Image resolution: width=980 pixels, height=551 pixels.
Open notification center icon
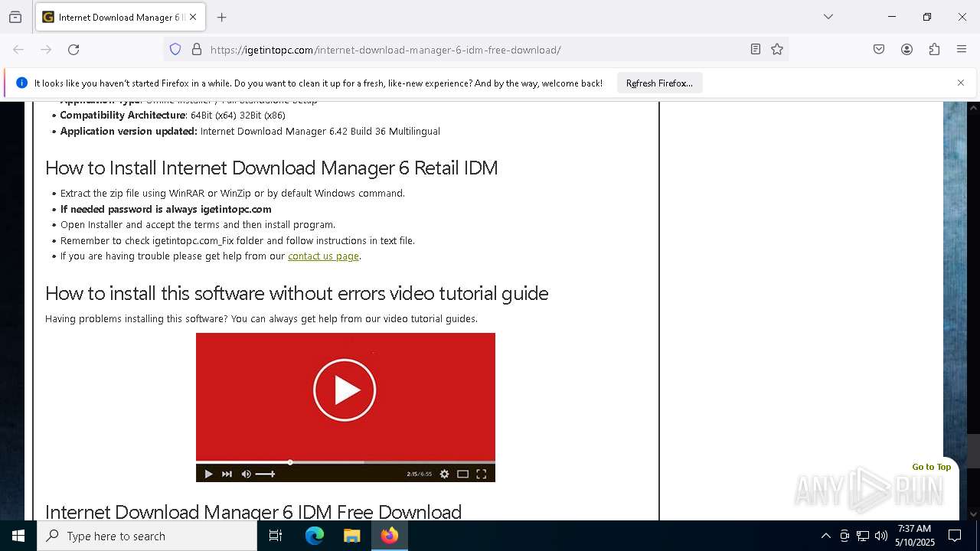pyautogui.click(x=955, y=536)
